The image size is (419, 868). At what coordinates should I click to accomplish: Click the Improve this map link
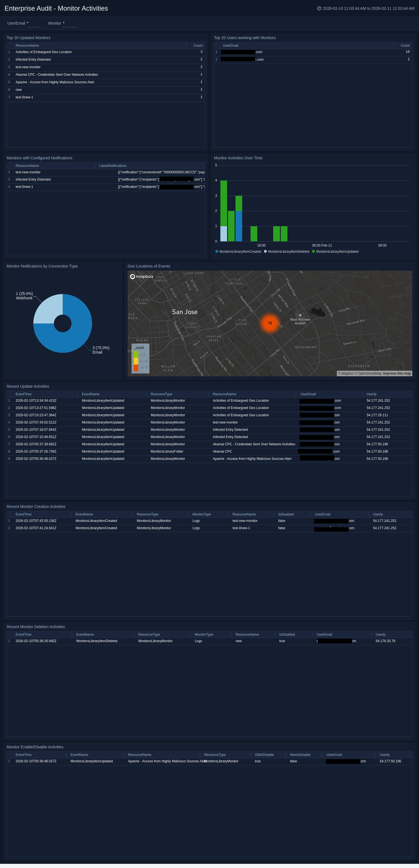click(x=397, y=373)
